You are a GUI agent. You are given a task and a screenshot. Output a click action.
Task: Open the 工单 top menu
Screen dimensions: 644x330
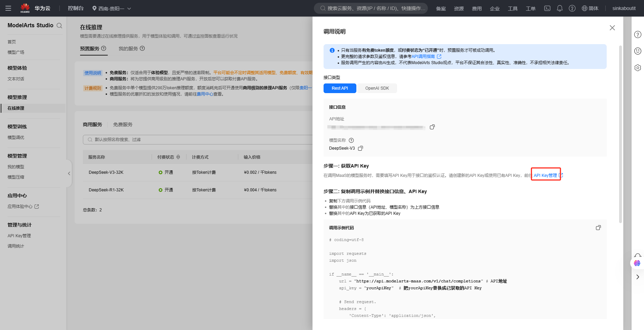coord(531,8)
